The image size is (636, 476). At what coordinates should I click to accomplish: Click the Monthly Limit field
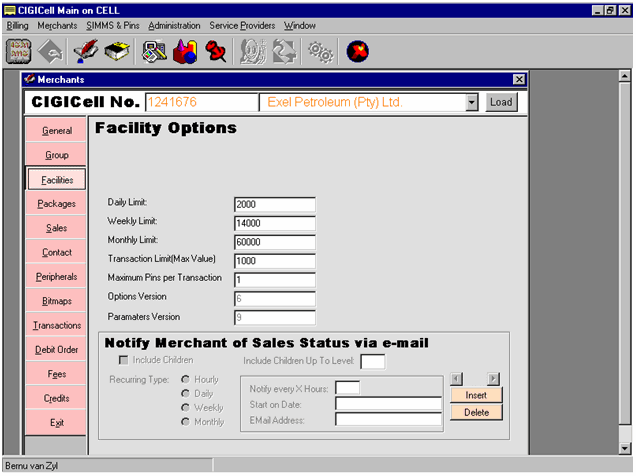[x=275, y=242]
